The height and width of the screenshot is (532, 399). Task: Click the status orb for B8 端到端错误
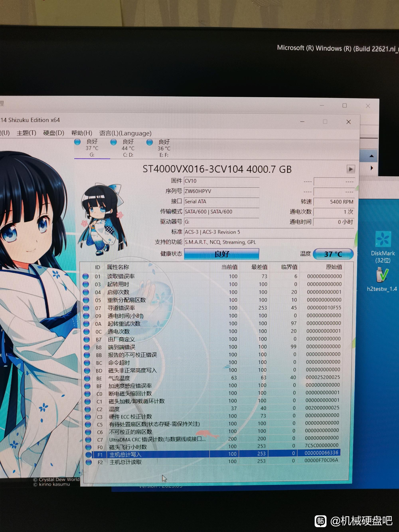coord(87,347)
